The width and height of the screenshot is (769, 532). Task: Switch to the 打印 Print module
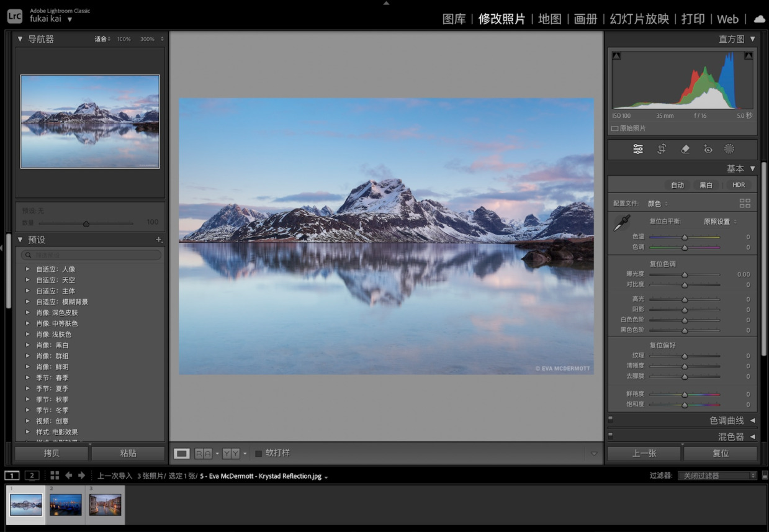[693, 19]
